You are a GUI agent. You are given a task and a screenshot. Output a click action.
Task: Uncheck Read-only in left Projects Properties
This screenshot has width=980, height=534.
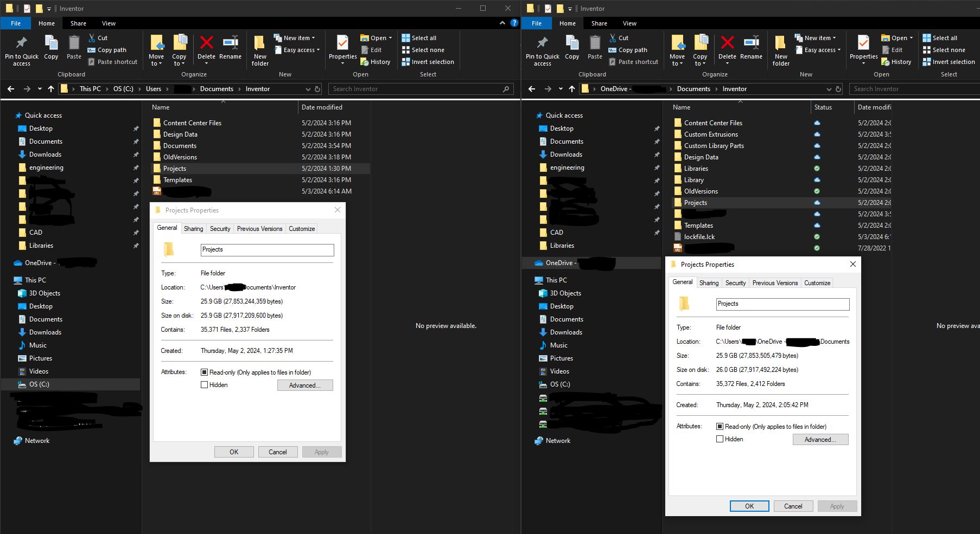tap(204, 372)
